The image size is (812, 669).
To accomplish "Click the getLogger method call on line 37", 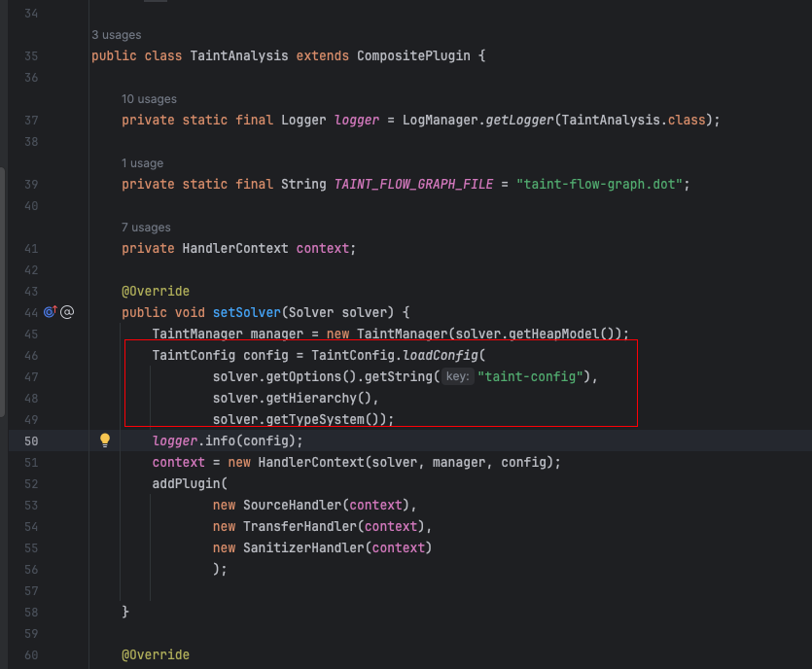I will pos(519,121).
